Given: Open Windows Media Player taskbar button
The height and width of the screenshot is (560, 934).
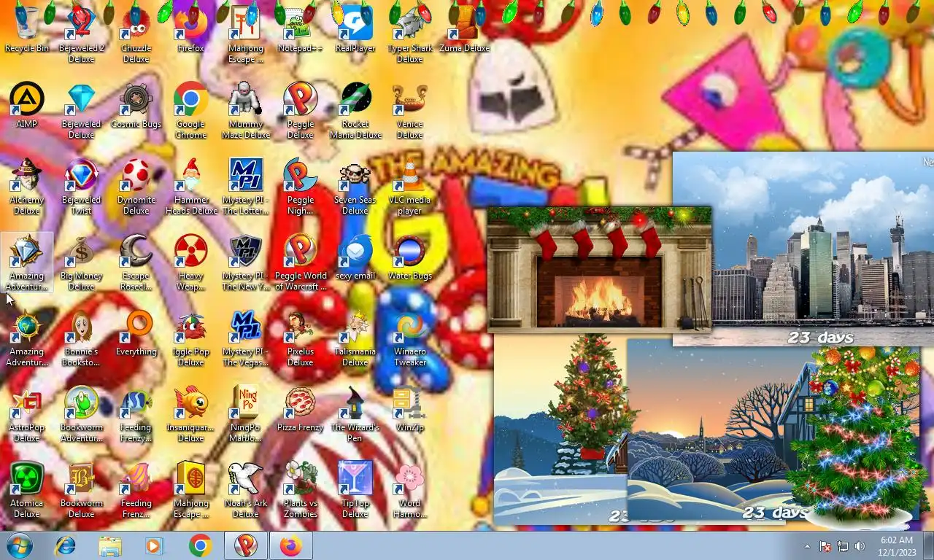Looking at the screenshot, I should pyautogui.click(x=155, y=545).
